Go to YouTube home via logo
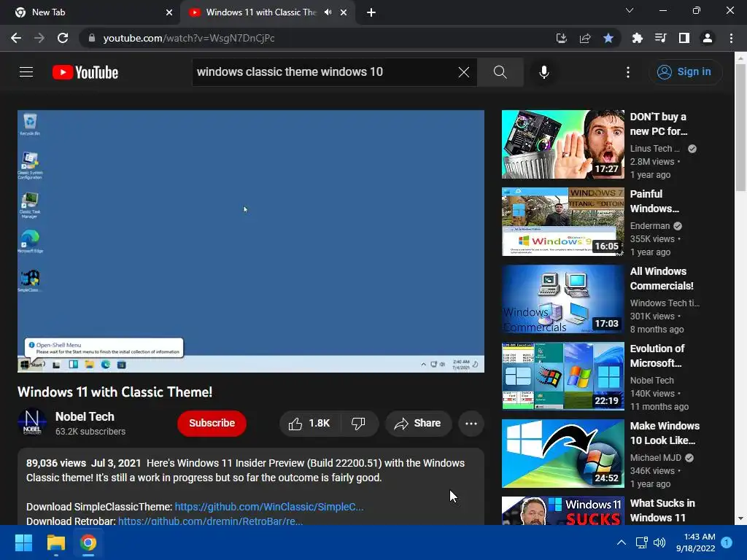This screenshot has height=560, width=747. click(x=85, y=72)
